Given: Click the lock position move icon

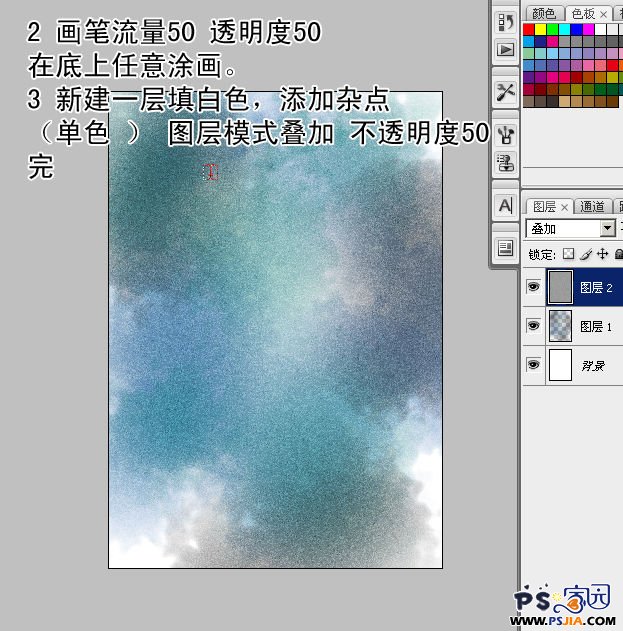Looking at the screenshot, I should click(602, 254).
